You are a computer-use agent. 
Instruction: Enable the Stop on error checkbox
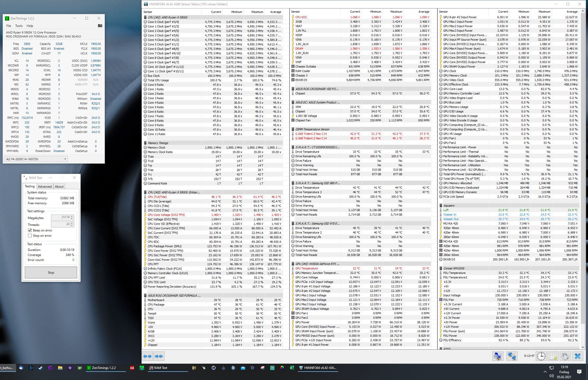pyautogui.click(x=30, y=236)
